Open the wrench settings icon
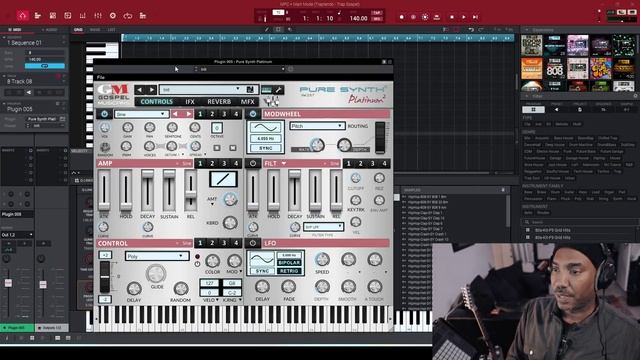The height and width of the screenshot is (360, 640). coord(279,90)
